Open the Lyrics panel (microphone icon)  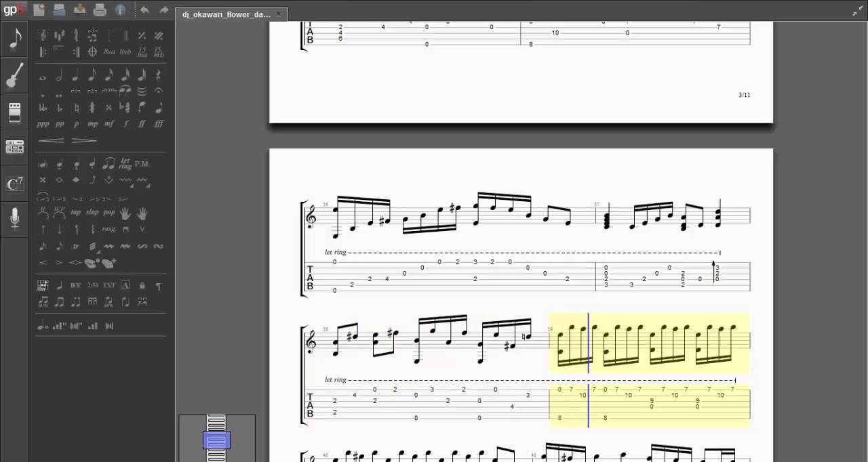click(x=14, y=218)
